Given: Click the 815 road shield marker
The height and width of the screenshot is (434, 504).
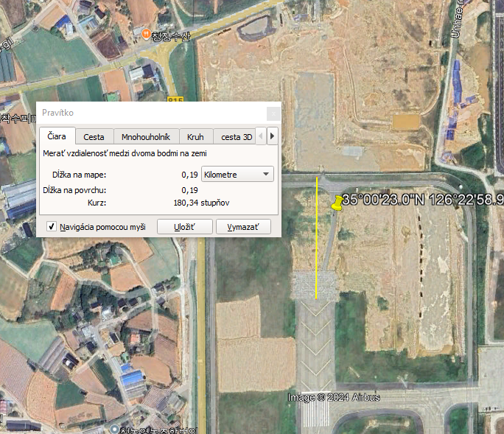Looking at the screenshot, I should pyautogui.click(x=175, y=99).
